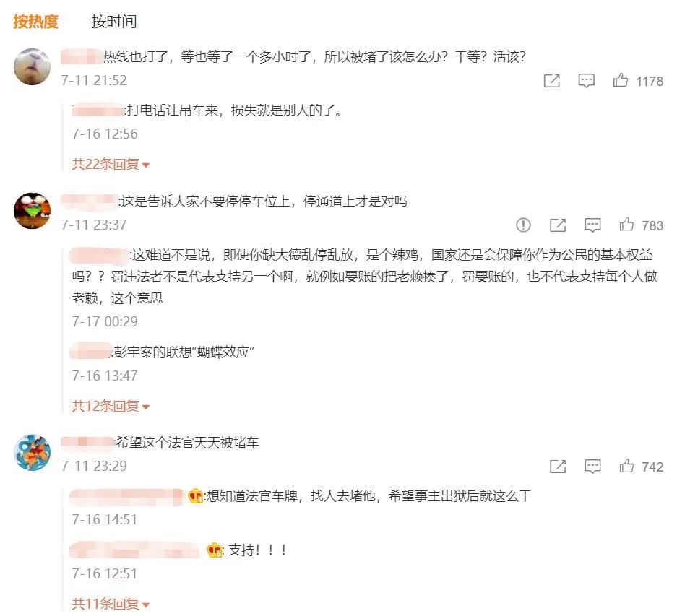Viewport: 677px width, 616px height.
Task: Expand 共12条回复 replies
Action: pos(111,406)
